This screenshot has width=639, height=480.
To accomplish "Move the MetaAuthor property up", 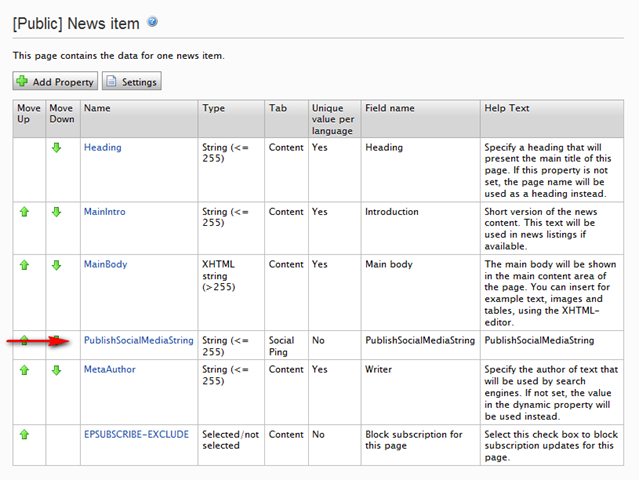I will click(x=24, y=370).
